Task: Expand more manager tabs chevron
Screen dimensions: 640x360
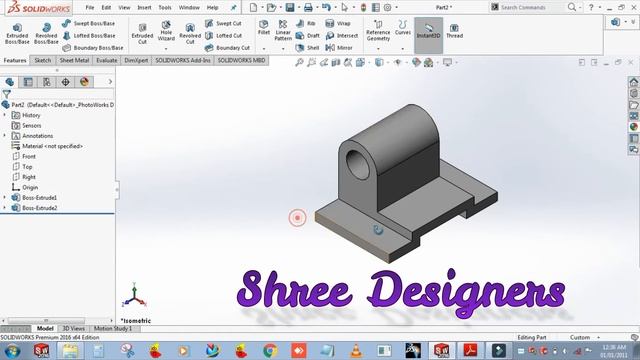Action: [x=110, y=82]
